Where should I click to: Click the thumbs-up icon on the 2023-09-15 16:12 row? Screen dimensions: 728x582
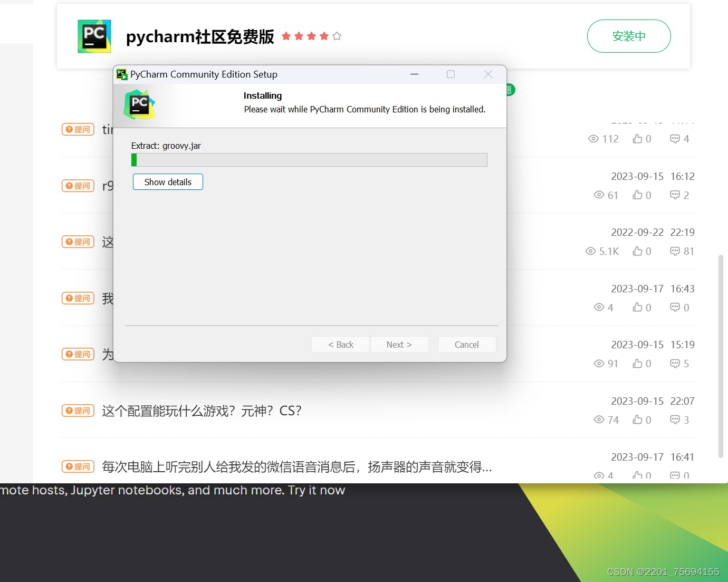[x=637, y=195]
